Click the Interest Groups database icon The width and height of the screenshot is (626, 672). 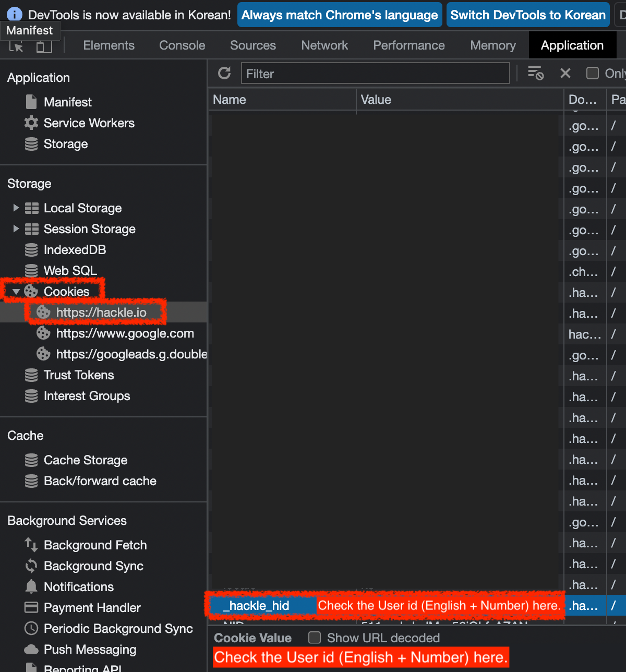(x=31, y=396)
